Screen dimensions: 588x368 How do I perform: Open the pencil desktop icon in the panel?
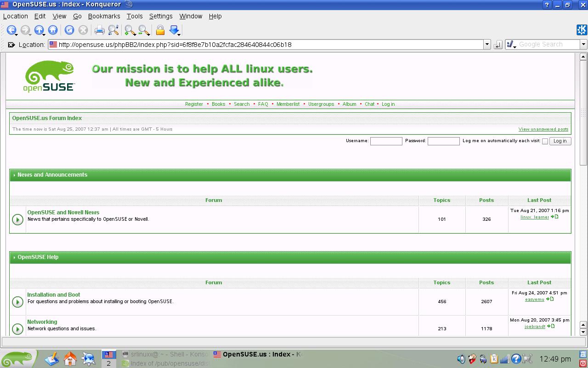52,358
